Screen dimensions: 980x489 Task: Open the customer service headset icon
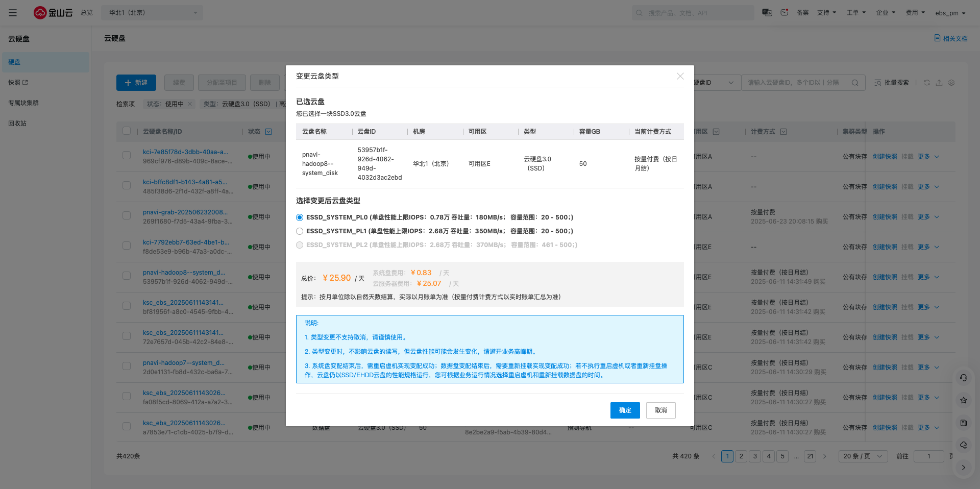(964, 378)
